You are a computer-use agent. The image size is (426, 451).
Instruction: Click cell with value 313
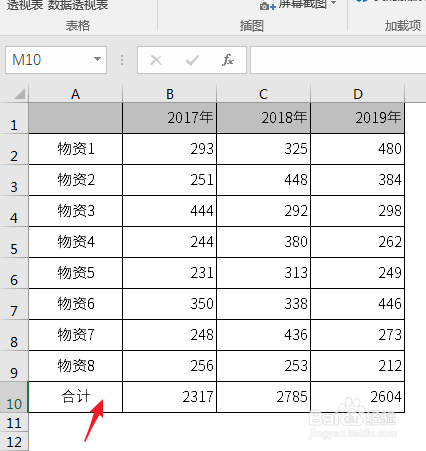[264, 273]
